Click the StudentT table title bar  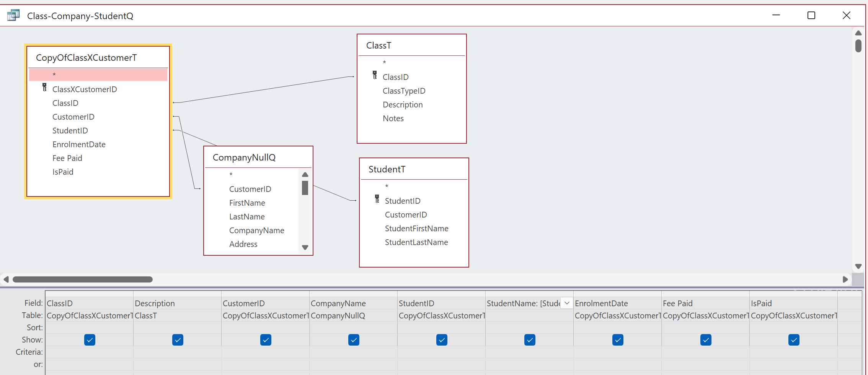(414, 169)
